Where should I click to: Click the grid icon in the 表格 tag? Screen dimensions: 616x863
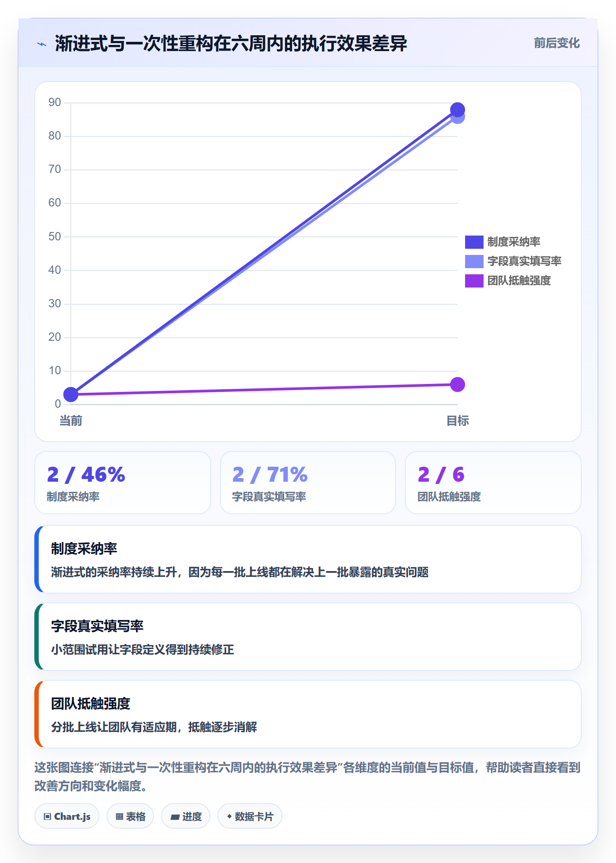pyautogui.click(x=119, y=817)
